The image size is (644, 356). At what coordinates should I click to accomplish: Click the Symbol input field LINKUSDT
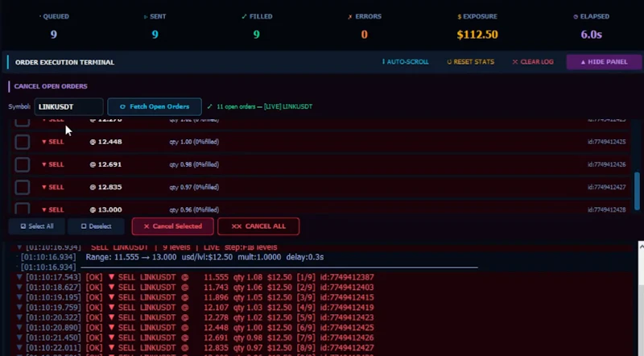coord(68,107)
